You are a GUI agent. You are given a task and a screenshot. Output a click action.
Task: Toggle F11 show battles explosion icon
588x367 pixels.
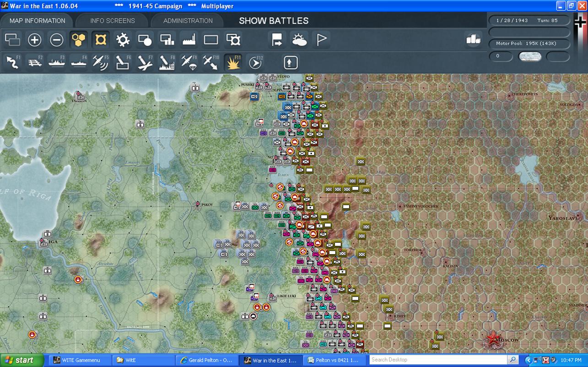[233, 62]
